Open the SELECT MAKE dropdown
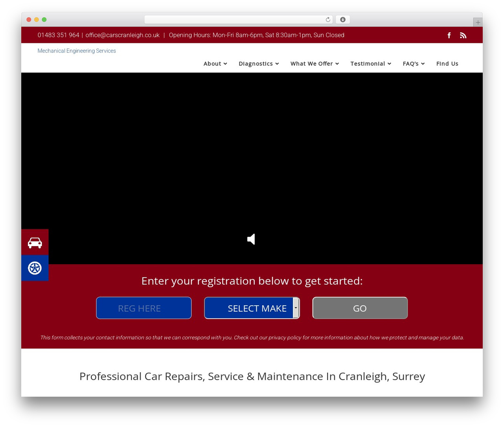This screenshot has width=504, height=427. pyautogui.click(x=252, y=308)
